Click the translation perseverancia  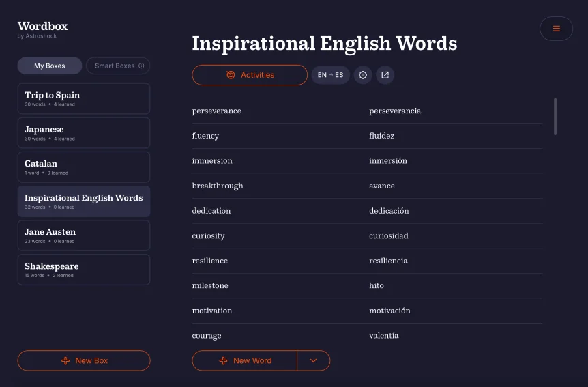point(395,111)
